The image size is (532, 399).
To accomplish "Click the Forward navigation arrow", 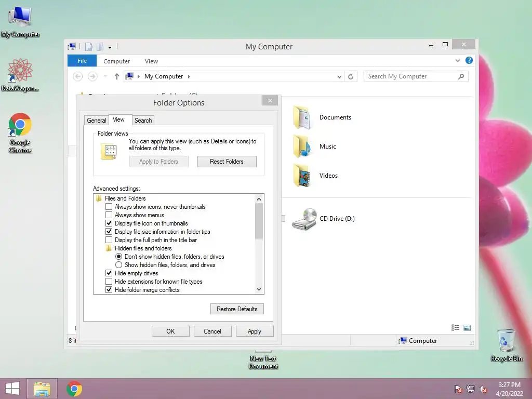I will coord(92,76).
